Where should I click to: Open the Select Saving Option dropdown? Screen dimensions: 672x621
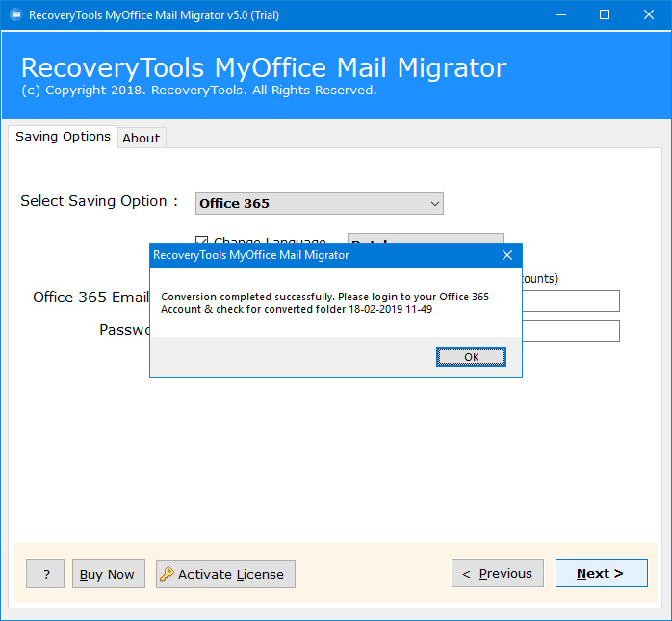coord(320,203)
